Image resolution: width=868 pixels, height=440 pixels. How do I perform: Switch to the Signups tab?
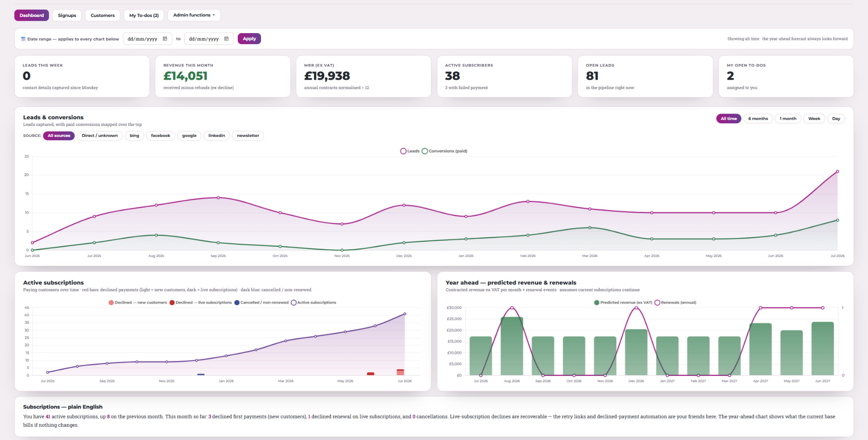[x=67, y=15]
